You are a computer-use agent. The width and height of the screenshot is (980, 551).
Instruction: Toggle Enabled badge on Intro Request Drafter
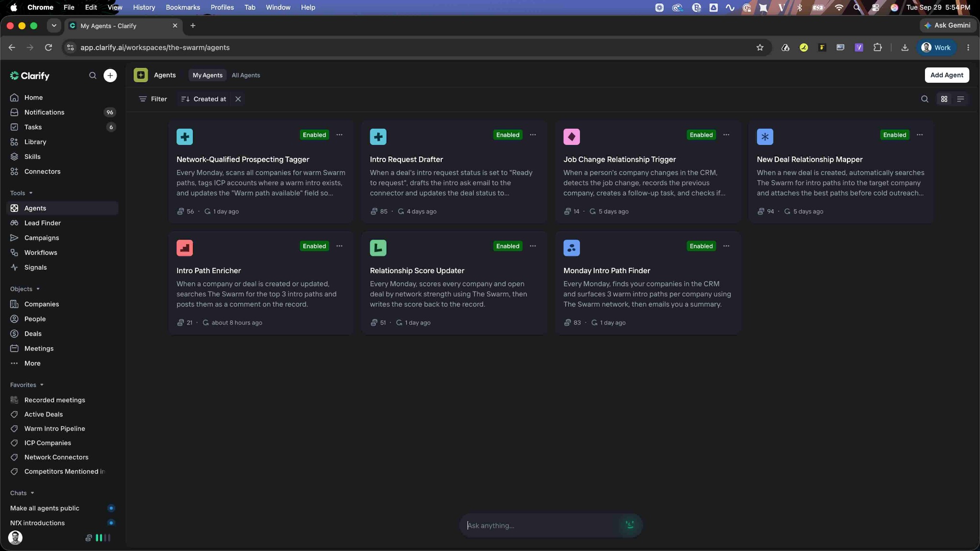tap(508, 135)
